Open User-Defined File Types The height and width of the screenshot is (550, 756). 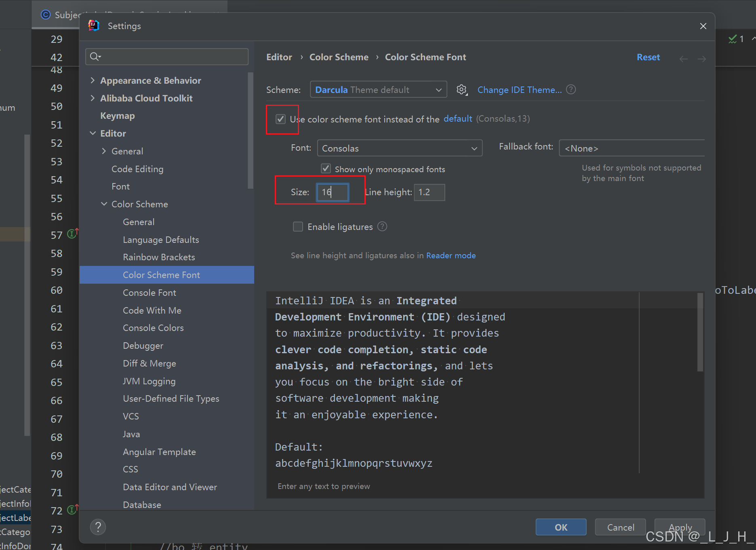pos(171,398)
